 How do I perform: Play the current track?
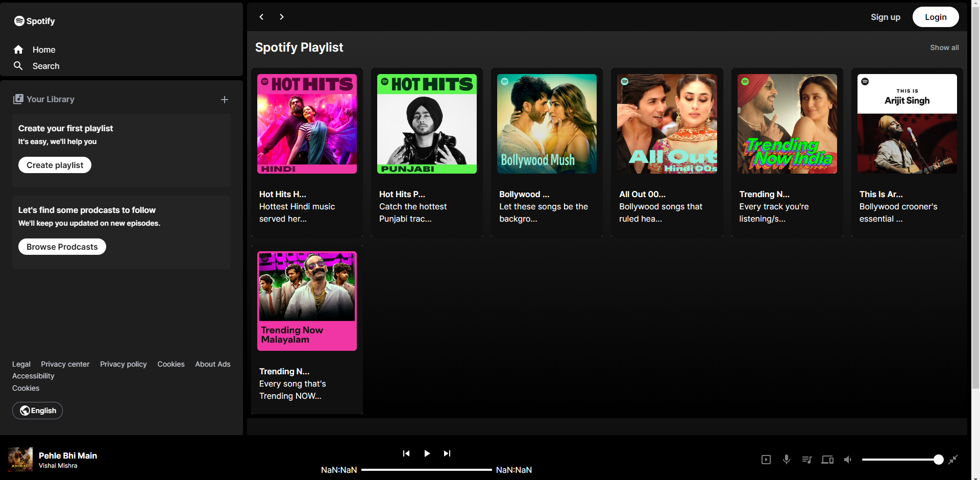427,453
